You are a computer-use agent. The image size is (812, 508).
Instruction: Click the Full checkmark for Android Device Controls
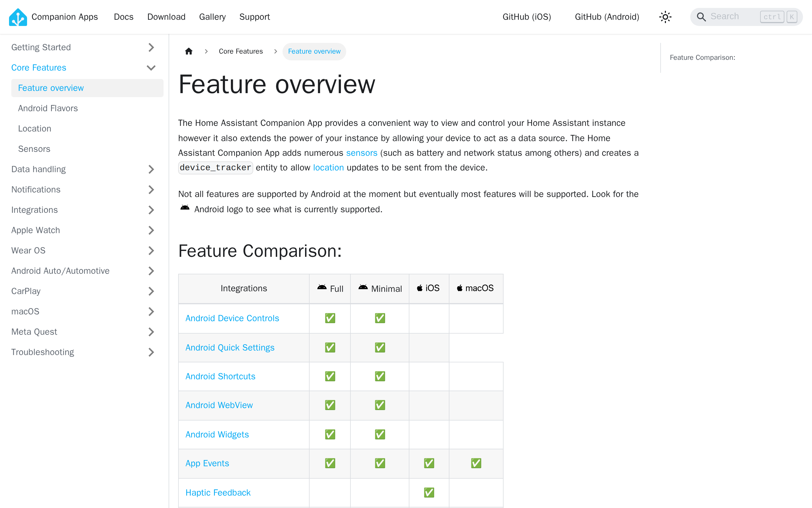[x=330, y=318]
